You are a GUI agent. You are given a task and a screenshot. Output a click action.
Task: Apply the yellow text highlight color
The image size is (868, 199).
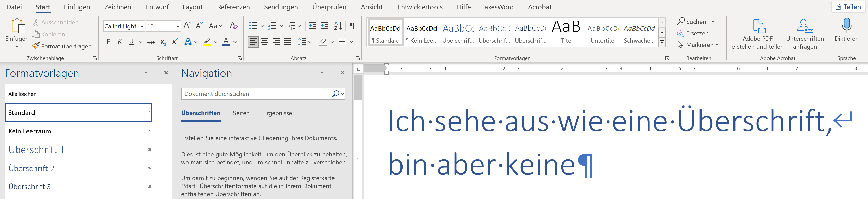207,42
